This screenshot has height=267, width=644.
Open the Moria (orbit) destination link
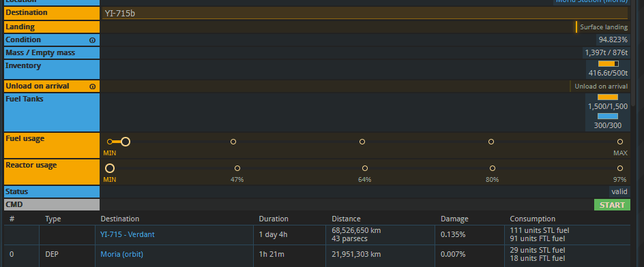(x=121, y=254)
